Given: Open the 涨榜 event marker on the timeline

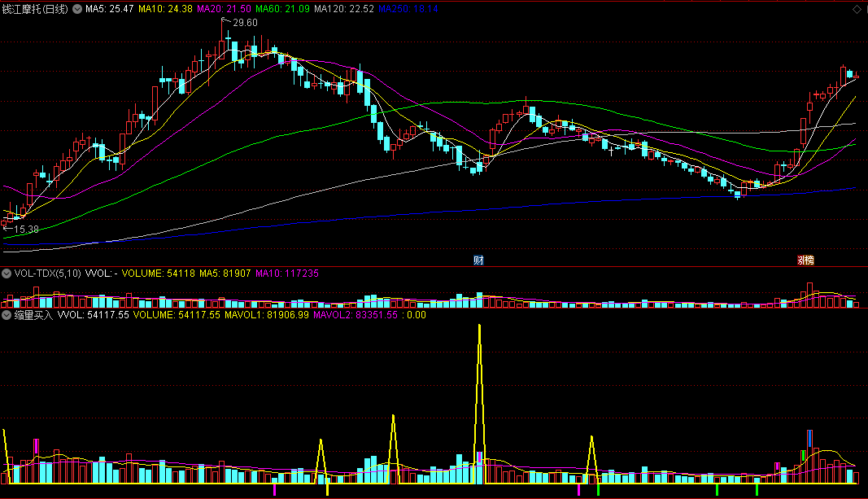Looking at the screenshot, I should tap(805, 260).
